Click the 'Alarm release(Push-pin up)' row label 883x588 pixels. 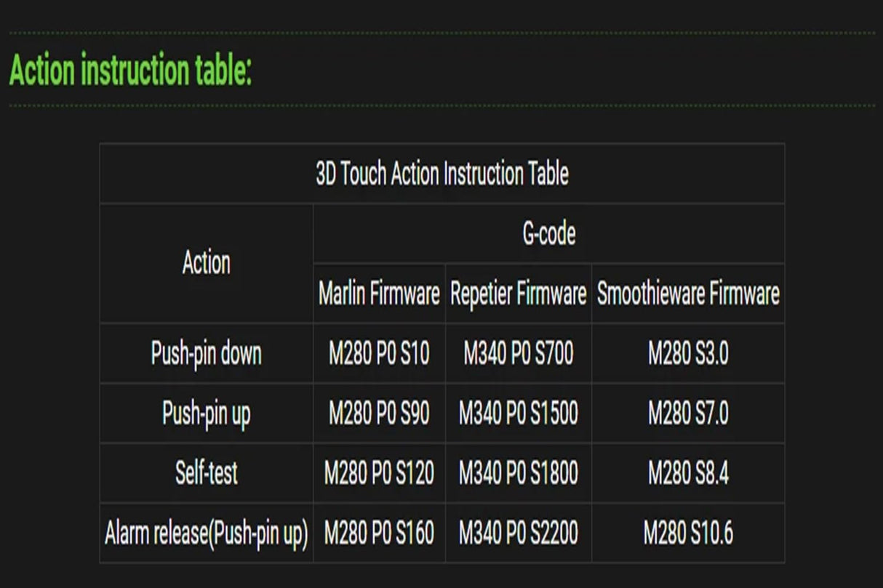[207, 533]
